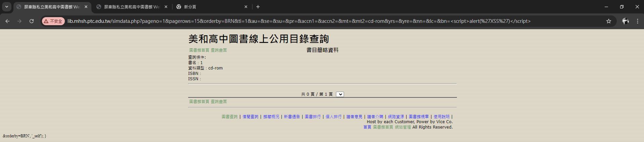Viewport: 644px width, 142px height.
Task: Open the lower 圖書館首頁 link under the pager
Action: 199,102
